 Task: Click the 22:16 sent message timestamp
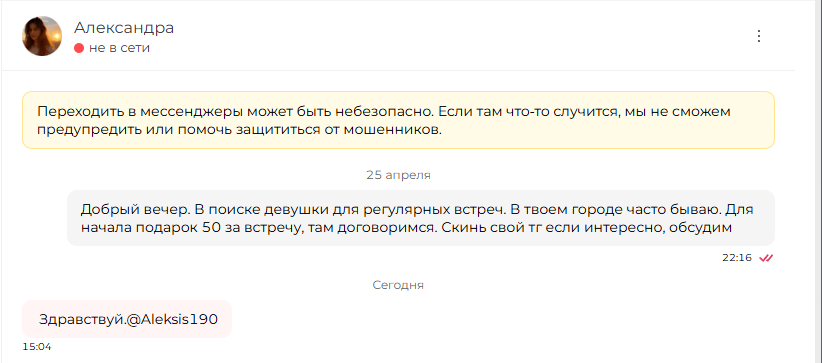[x=737, y=258]
